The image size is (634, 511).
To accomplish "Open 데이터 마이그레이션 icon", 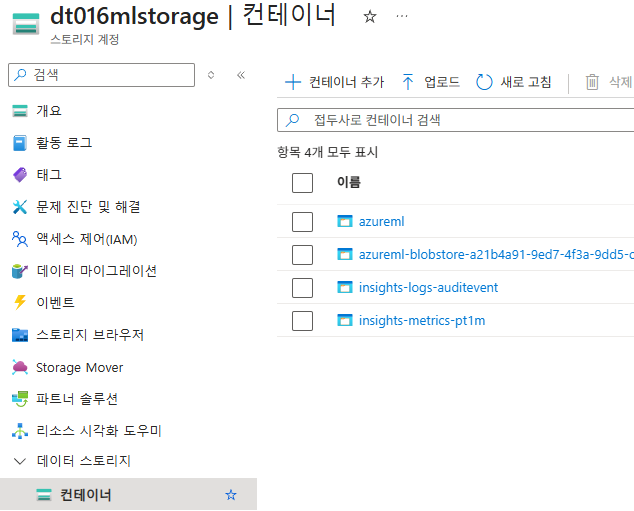I will click(20, 271).
